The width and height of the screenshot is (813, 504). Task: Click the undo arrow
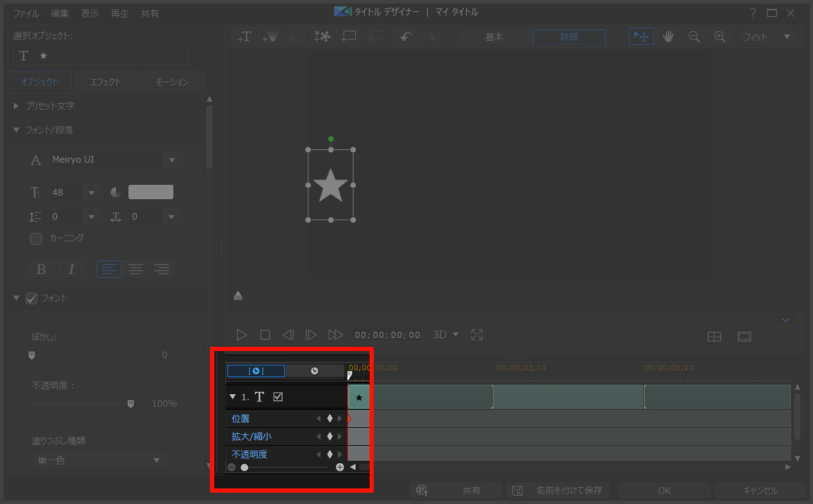coord(406,37)
